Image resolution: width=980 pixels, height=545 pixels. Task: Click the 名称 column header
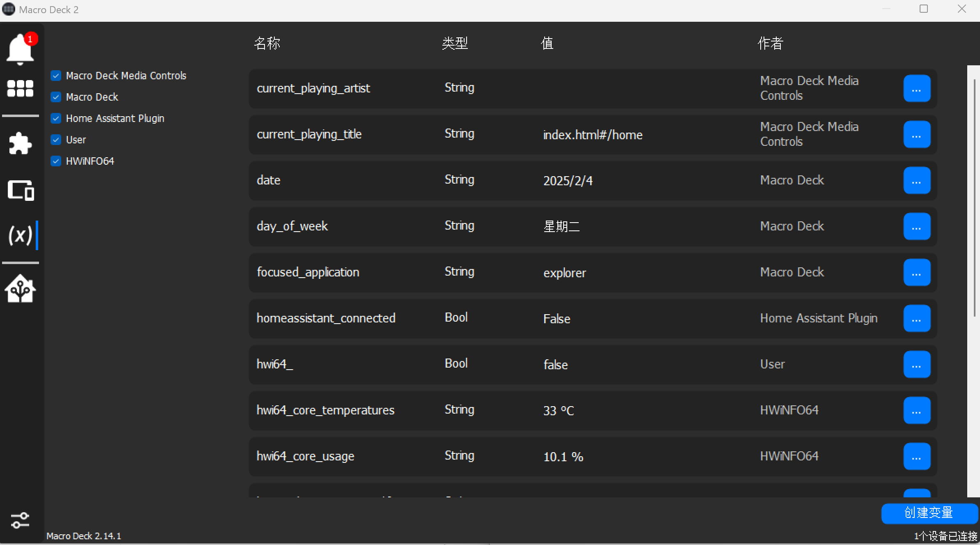267,43
